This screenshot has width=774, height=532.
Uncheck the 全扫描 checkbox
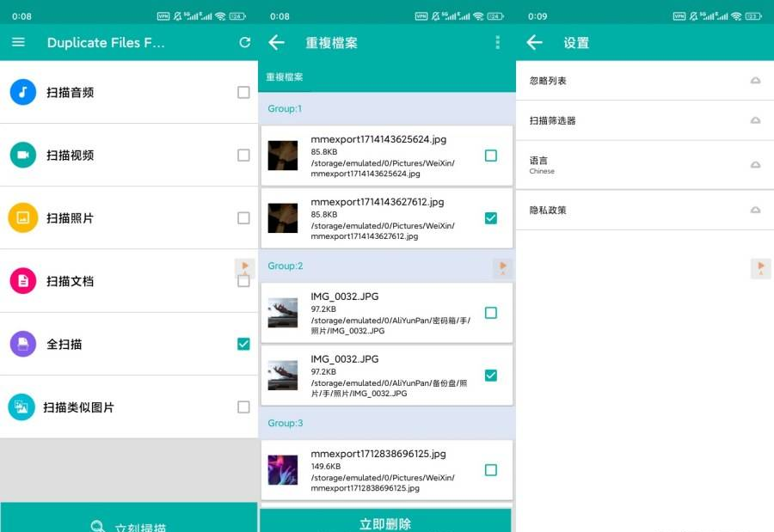(x=243, y=344)
